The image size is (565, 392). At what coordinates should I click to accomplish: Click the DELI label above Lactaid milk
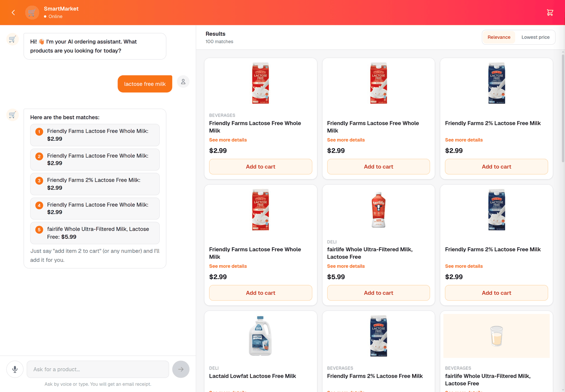[x=214, y=368]
